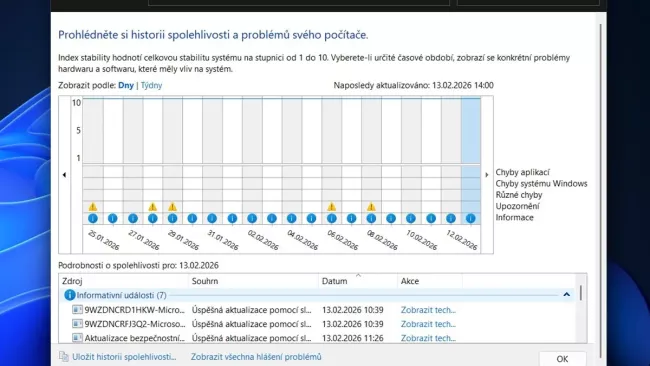Open Zobrazit tech... for 9WZDNCRFJ3Q2-Microso... row

[x=428, y=324]
